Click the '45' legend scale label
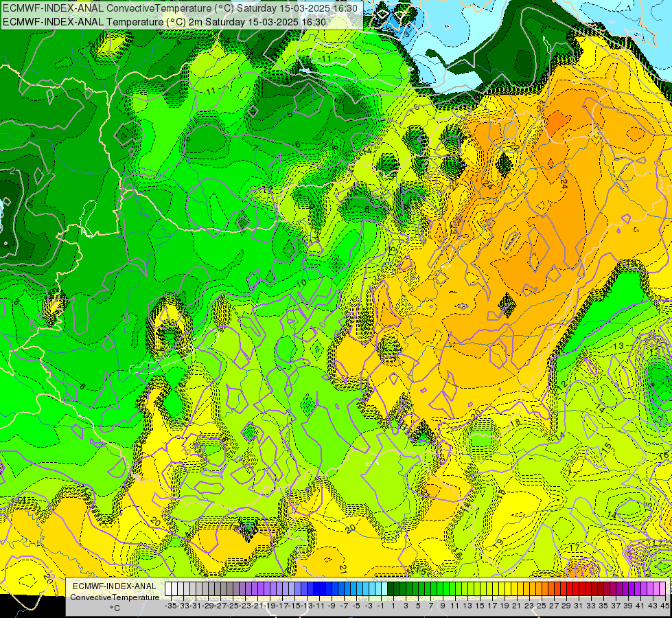The width and height of the screenshot is (672, 618). [665, 606]
